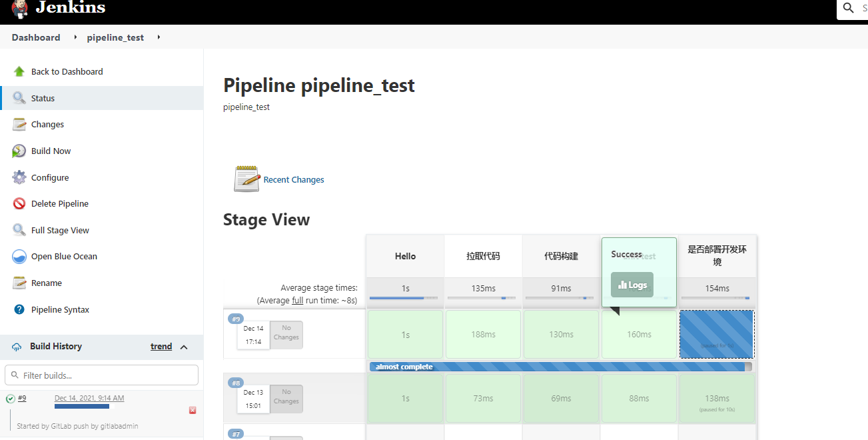Open the Recent Changes link
The width and height of the screenshot is (868, 440).
(x=294, y=179)
